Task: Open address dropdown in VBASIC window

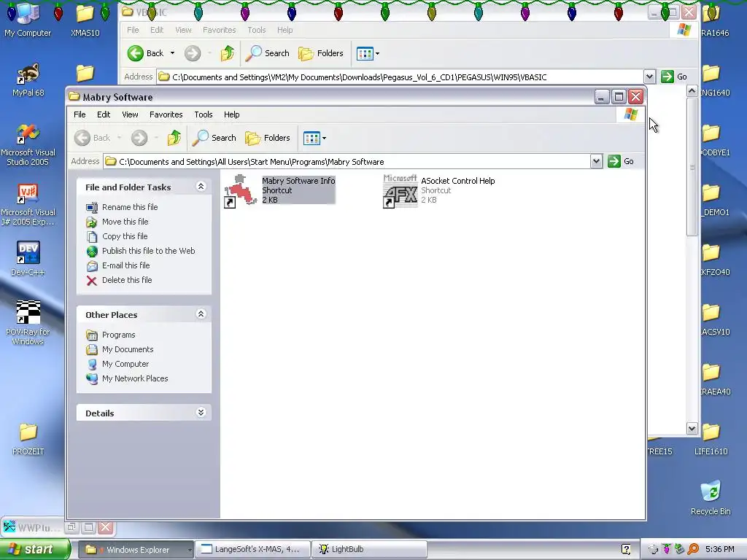Action: (649, 77)
